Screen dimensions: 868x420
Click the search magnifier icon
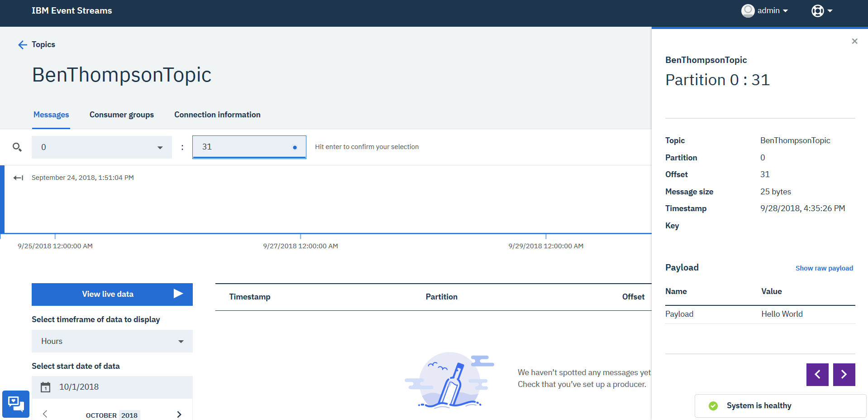coord(17,147)
